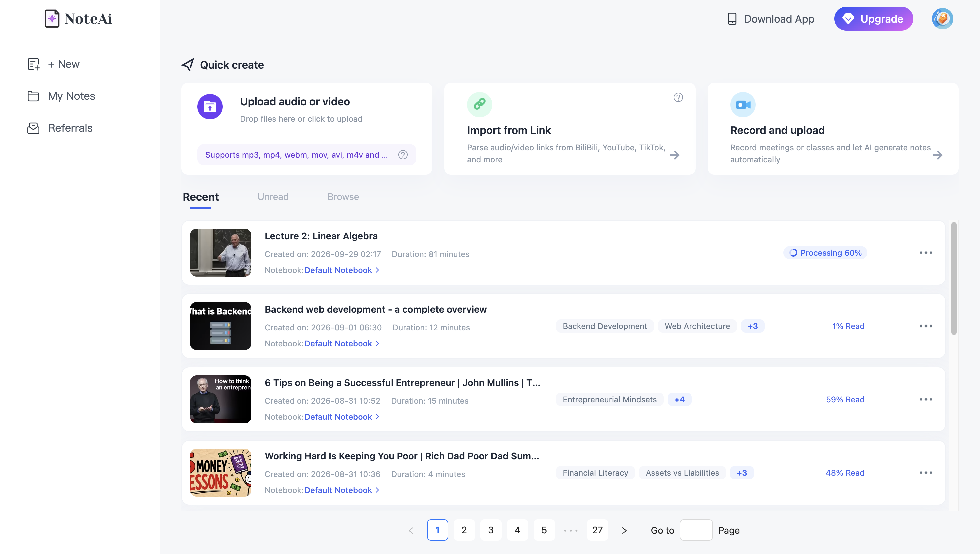Open Referrals in sidebar
This screenshot has width=980, height=554.
(x=70, y=128)
